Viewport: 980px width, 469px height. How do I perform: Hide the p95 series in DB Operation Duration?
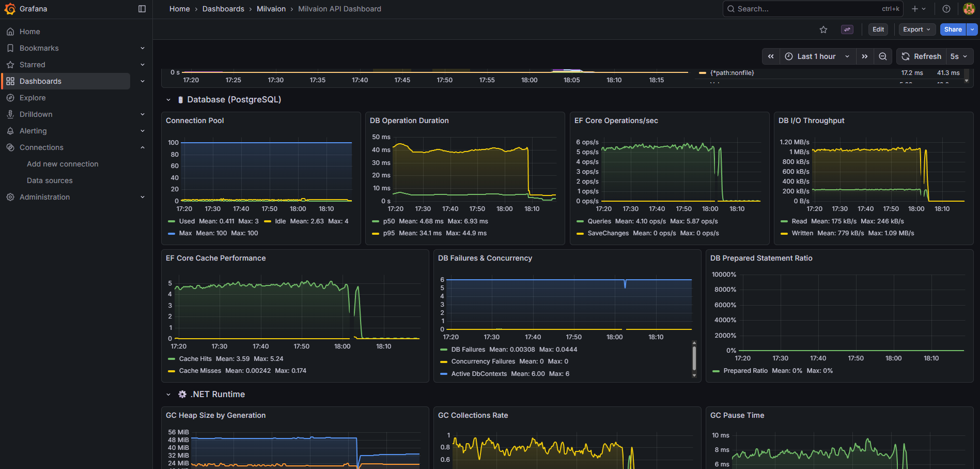[388, 233]
